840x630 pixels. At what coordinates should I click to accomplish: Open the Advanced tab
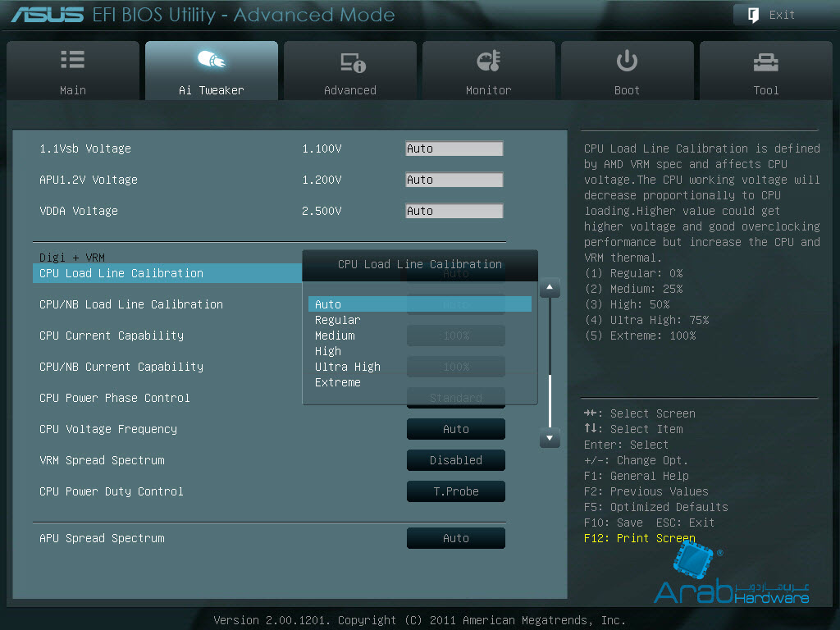350,71
